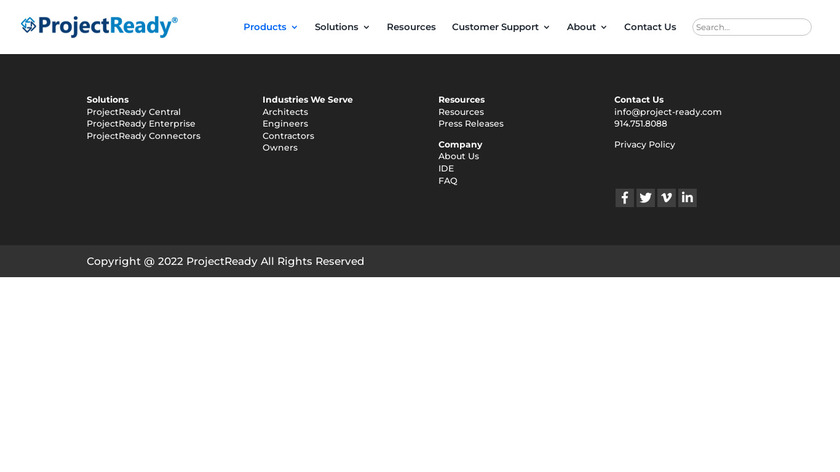Screen dimensions: 840x472
Task: Open the Twitter social icon
Action: 645,198
